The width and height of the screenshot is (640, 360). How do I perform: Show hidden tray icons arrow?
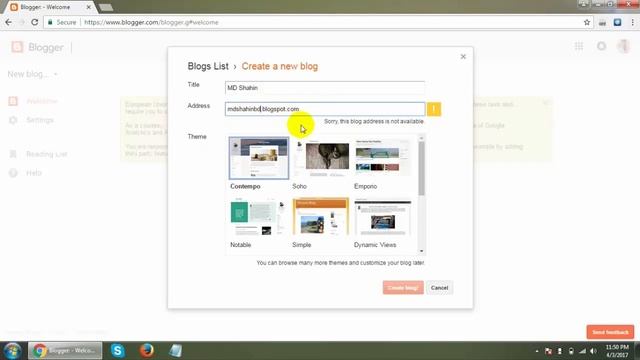[537, 351]
